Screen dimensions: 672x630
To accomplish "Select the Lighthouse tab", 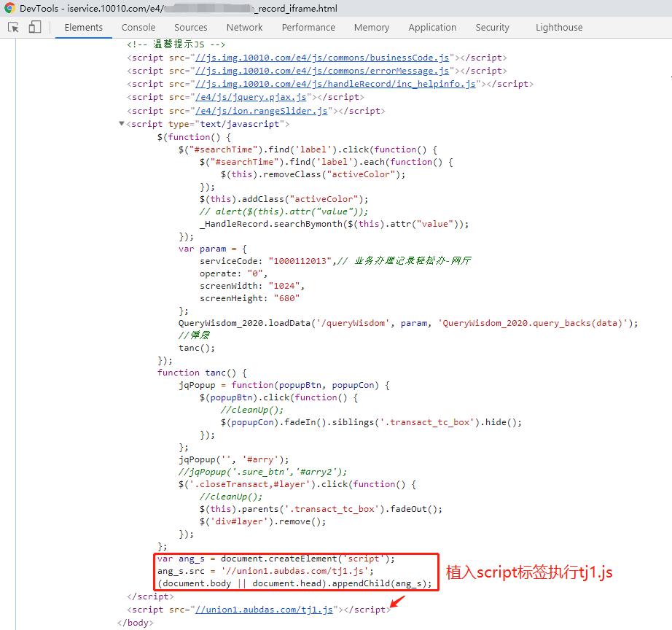I will (x=559, y=28).
